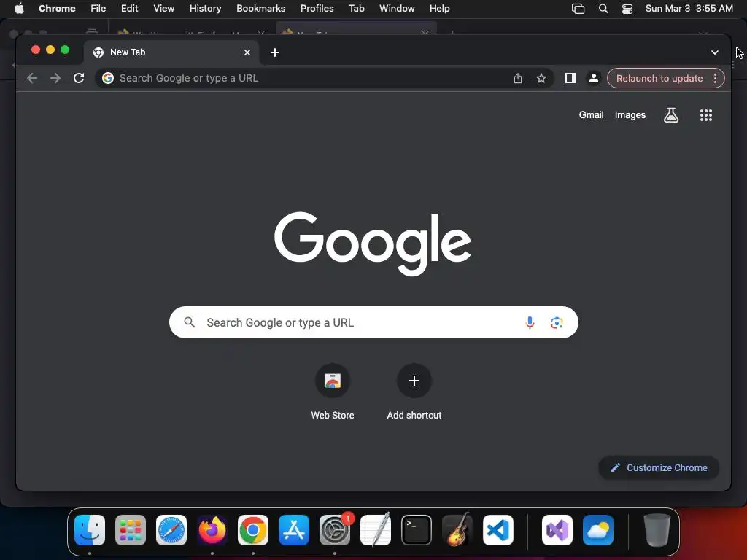Launch Safari from the Dock

[x=171, y=530]
